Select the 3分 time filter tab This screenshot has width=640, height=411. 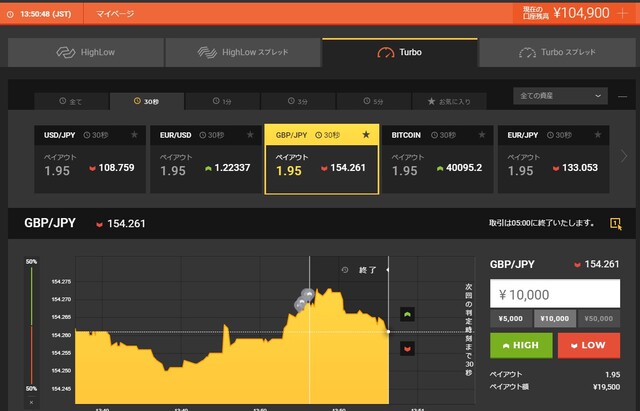298,101
